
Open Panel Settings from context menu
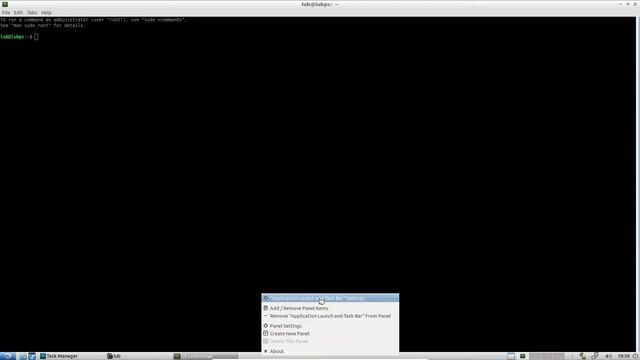tap(330, 326)
